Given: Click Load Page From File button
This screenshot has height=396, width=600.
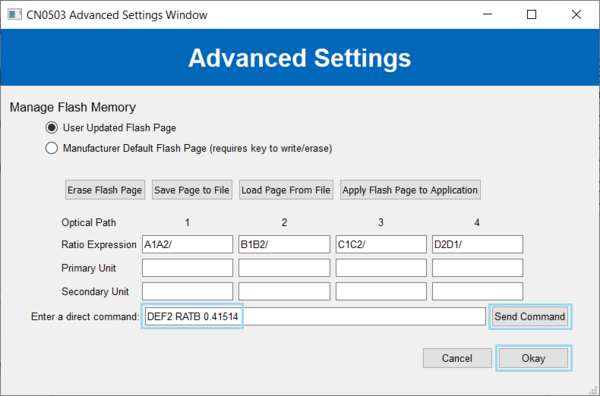Looking at the screenshot, I should click(x=286, y=190).
